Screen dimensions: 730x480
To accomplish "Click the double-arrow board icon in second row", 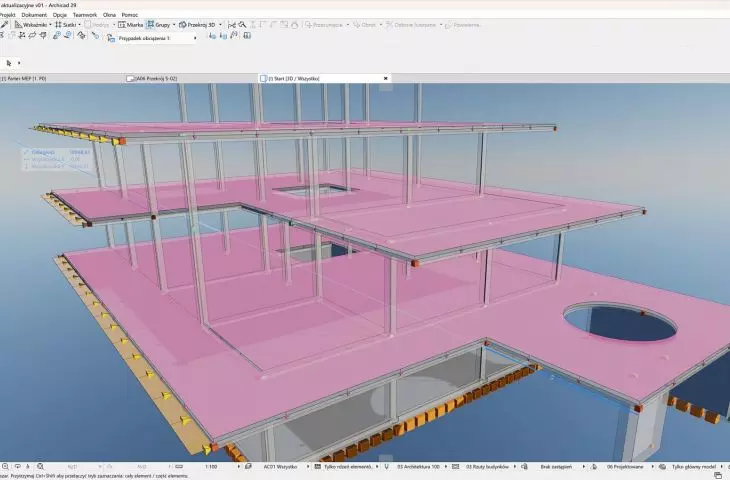I will [43, 35].
